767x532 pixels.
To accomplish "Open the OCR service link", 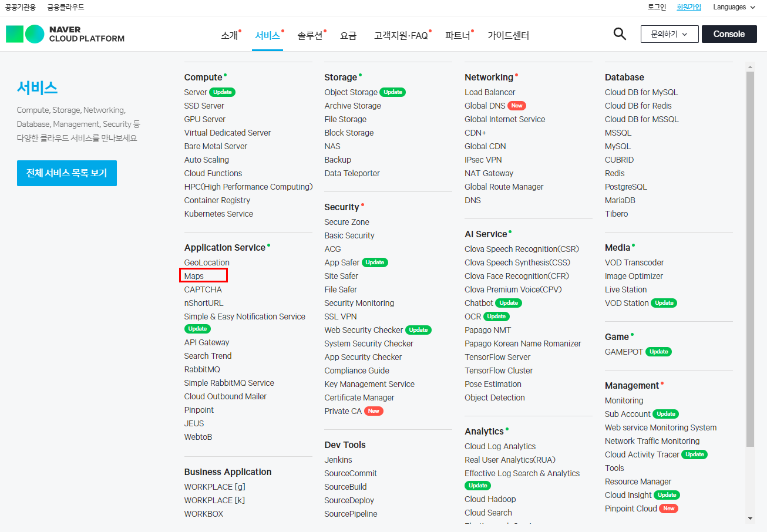I will (x=473, y=316).
